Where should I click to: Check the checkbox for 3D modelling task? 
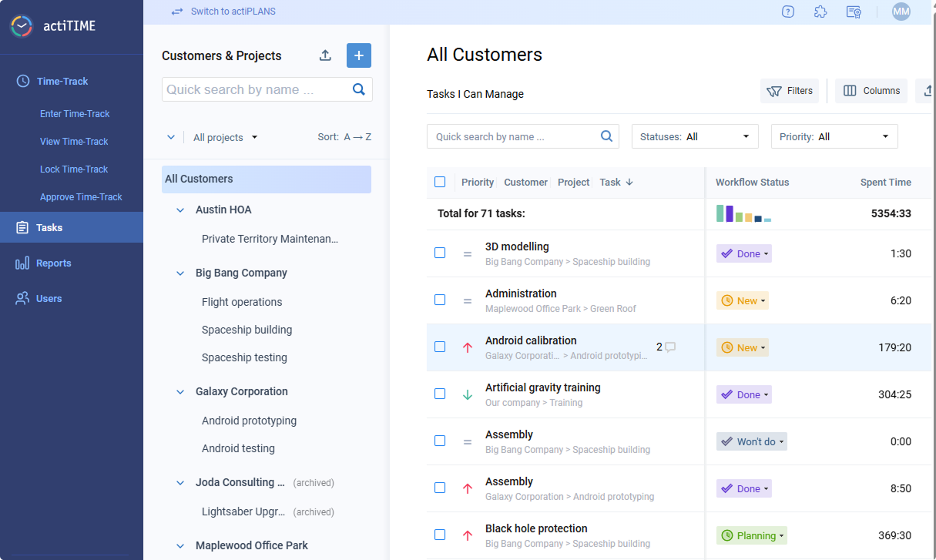click(x=440, y=253)
